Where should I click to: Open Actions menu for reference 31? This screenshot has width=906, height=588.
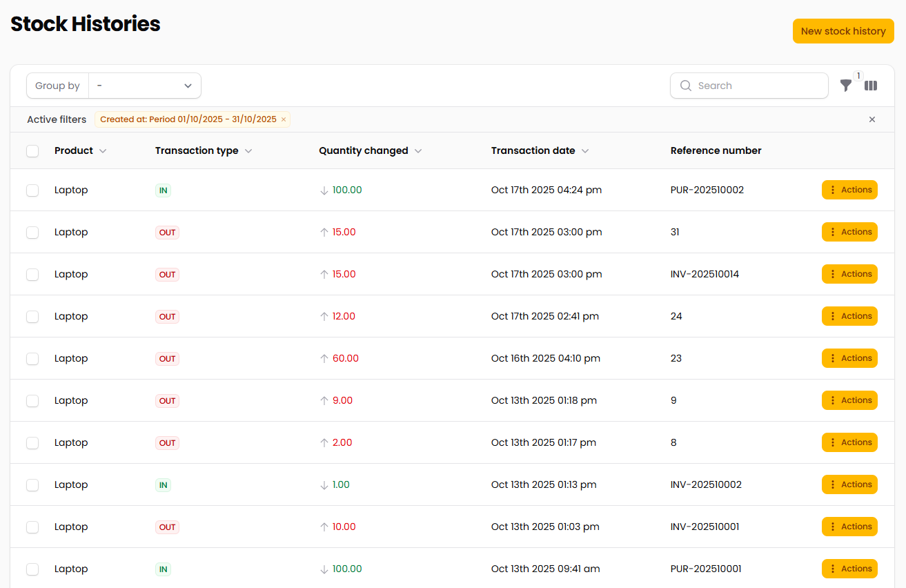point(849,232)
